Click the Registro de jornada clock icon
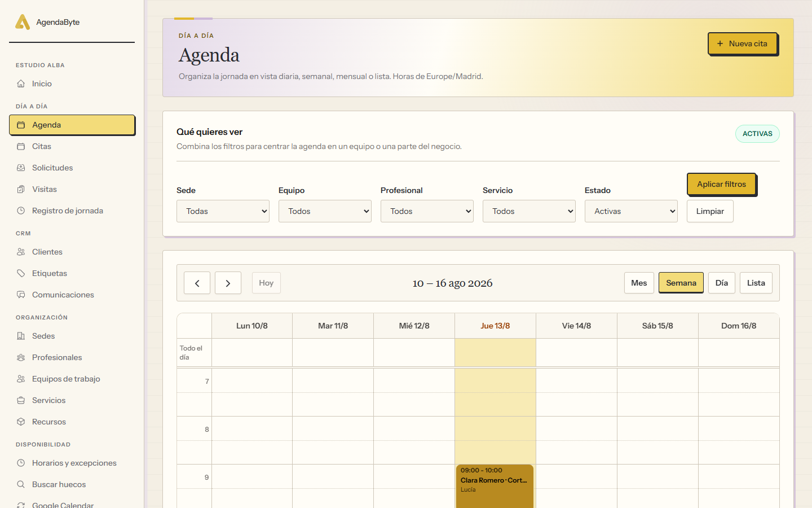 click(21, 211)
